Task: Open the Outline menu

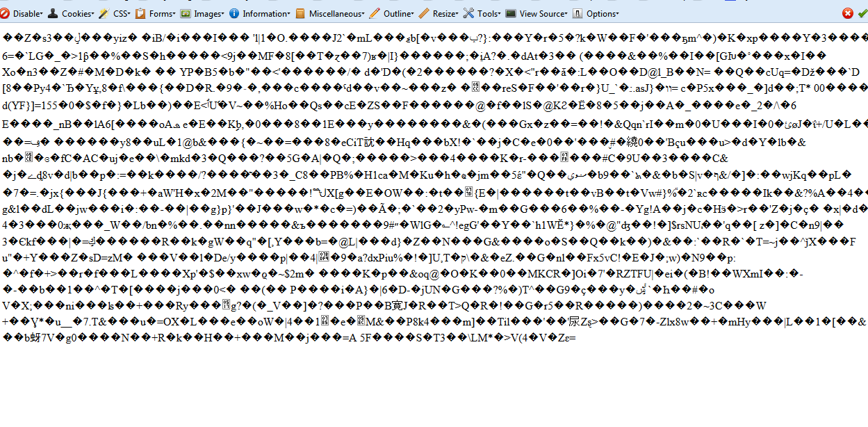Action: (x=393, y=13)
